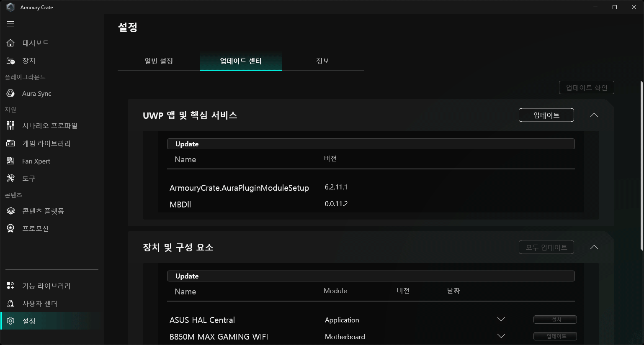Expand the B850M MAX GAMING WIFI row chevron
Image resolution: width=644 pixels, height=345 pixels.
pos(501,336)
